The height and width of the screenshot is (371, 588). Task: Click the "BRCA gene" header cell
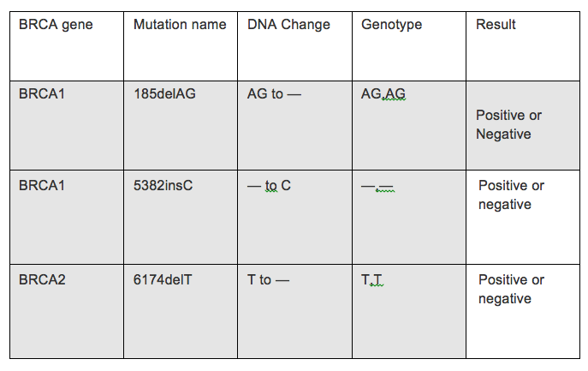(56, 25)
